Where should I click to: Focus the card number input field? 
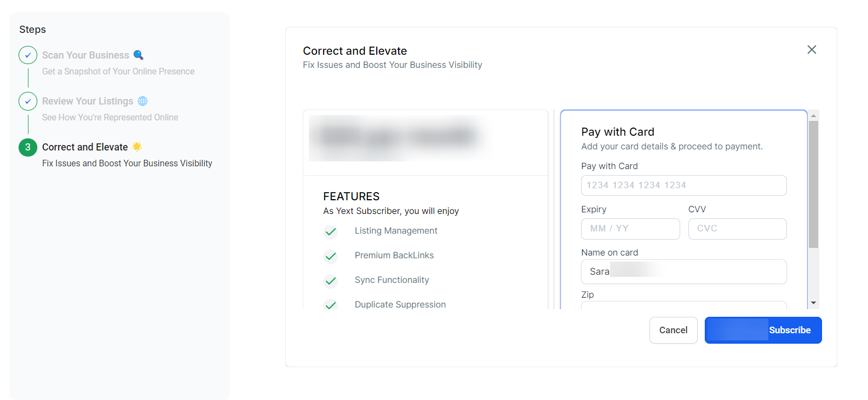(683, 185)
